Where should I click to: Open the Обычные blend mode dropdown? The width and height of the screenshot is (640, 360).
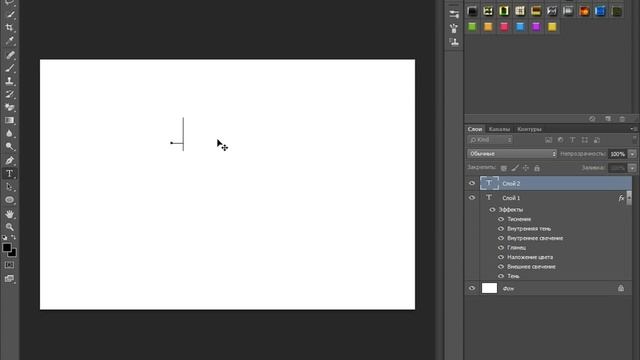(x=512, y=154)
